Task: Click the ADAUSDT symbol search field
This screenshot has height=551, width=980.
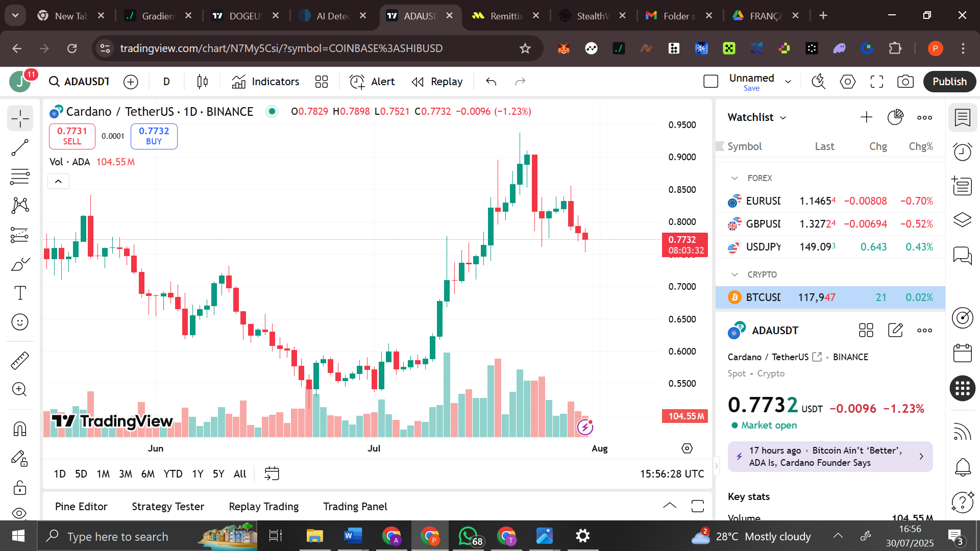Action: click(80, 82)
